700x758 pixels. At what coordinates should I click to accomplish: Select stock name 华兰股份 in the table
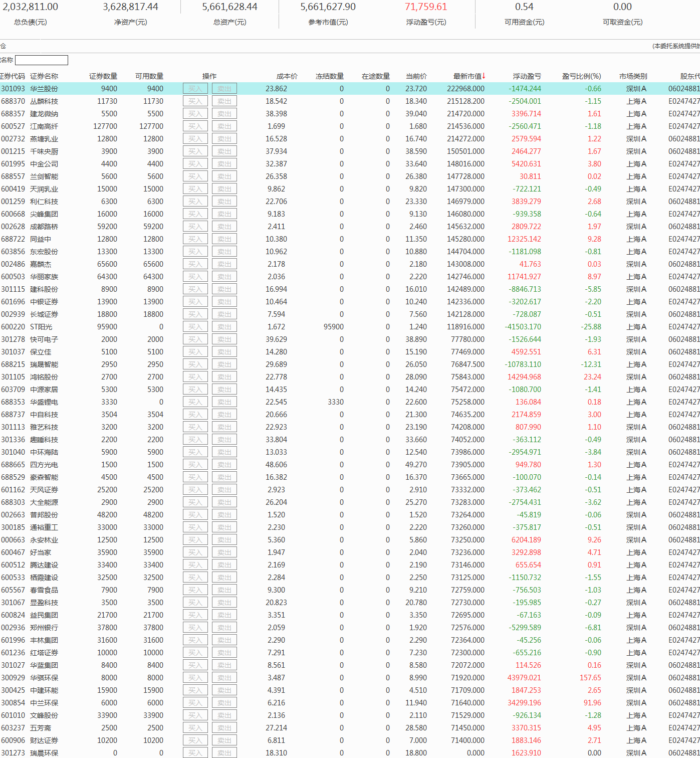[x=44, y=89]
